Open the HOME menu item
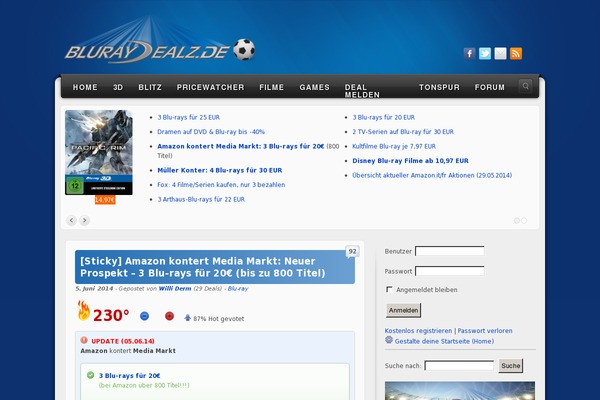The image size is (600, 400). tap(85, 87)
